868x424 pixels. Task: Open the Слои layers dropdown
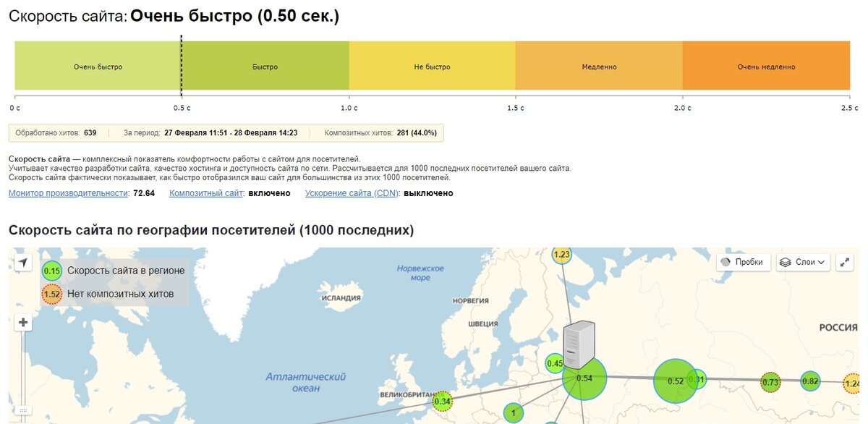tap(803, 263)
